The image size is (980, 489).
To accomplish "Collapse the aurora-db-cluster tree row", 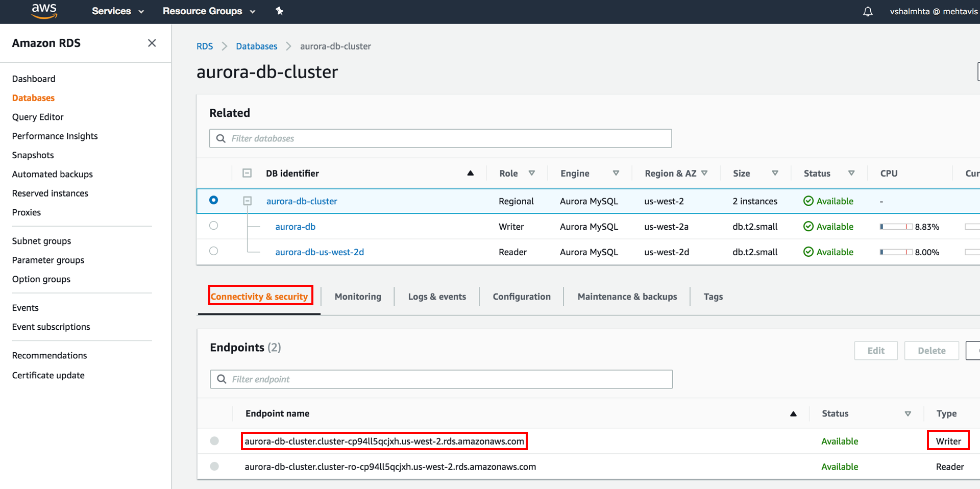I will (x=248, y=201).
